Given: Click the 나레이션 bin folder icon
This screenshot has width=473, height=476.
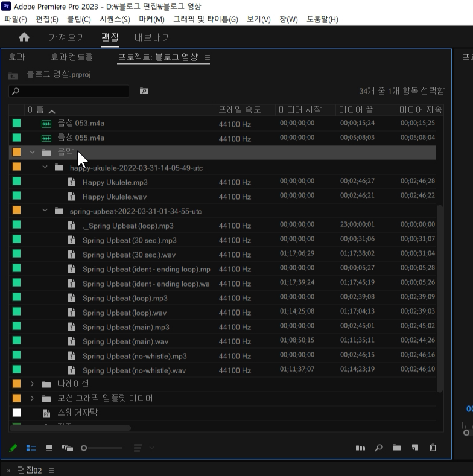Looking at the screenshot, I should pyautogui.click(x=46, y=384).
